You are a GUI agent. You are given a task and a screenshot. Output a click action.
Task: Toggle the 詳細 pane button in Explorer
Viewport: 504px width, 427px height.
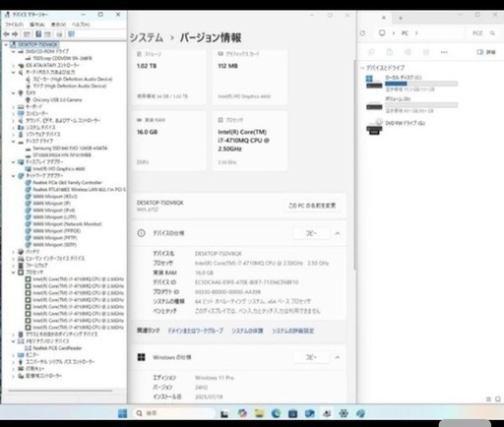click(486, 52)
